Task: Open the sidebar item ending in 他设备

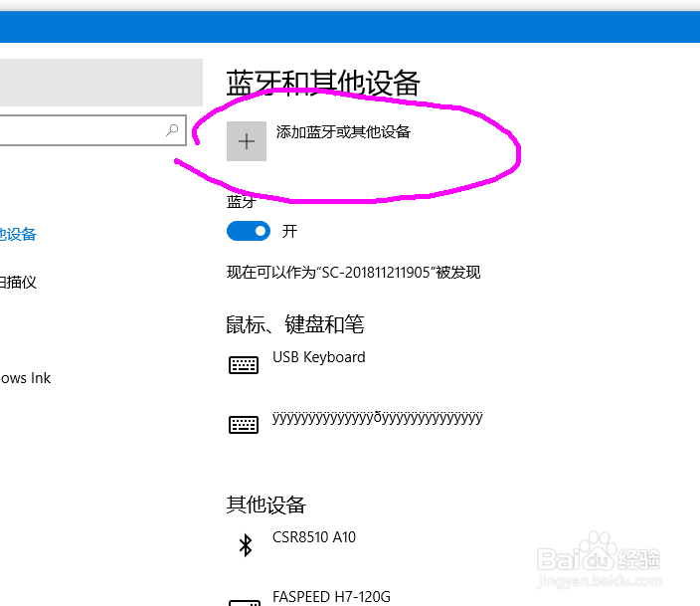Action: pos(18,234)
